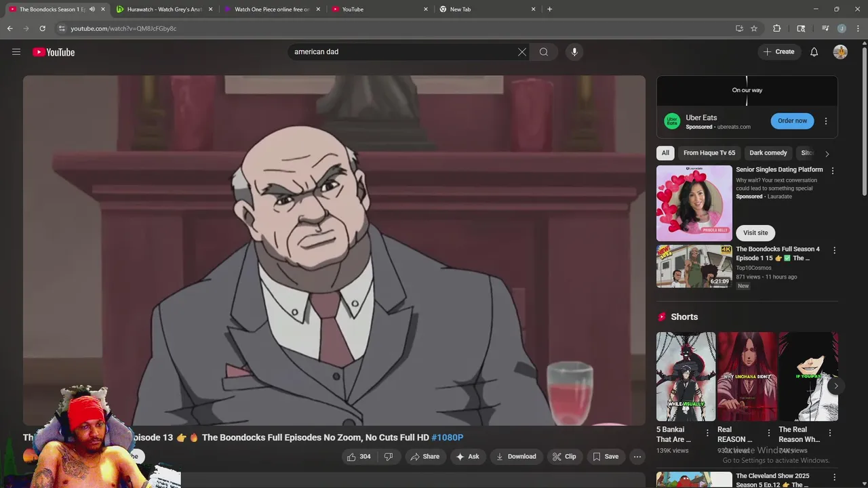Image resolution: width=868 pixels, height=488 pixels.
Task: Open Chrome extensions puzzle icon
Action: (x=777, y=28)
